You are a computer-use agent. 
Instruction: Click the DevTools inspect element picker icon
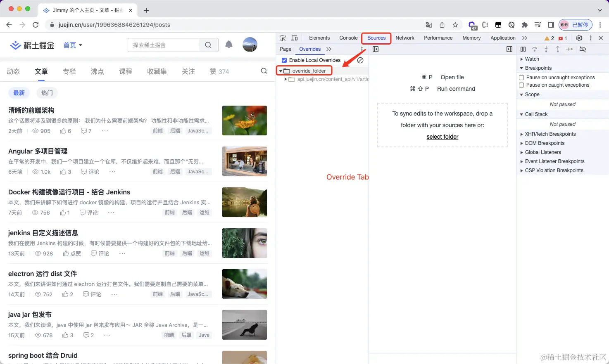(283, 38)
